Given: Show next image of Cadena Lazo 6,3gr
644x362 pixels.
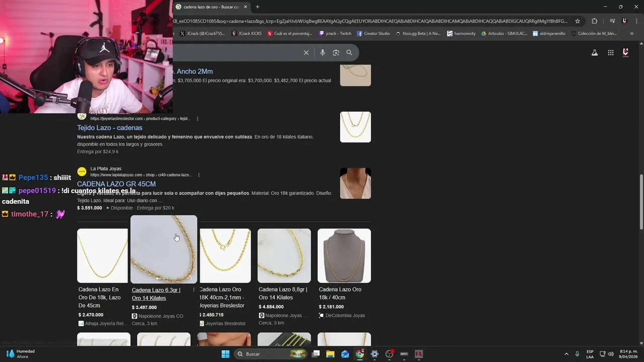Looking at the screenshot, I should tap(191, 278).
